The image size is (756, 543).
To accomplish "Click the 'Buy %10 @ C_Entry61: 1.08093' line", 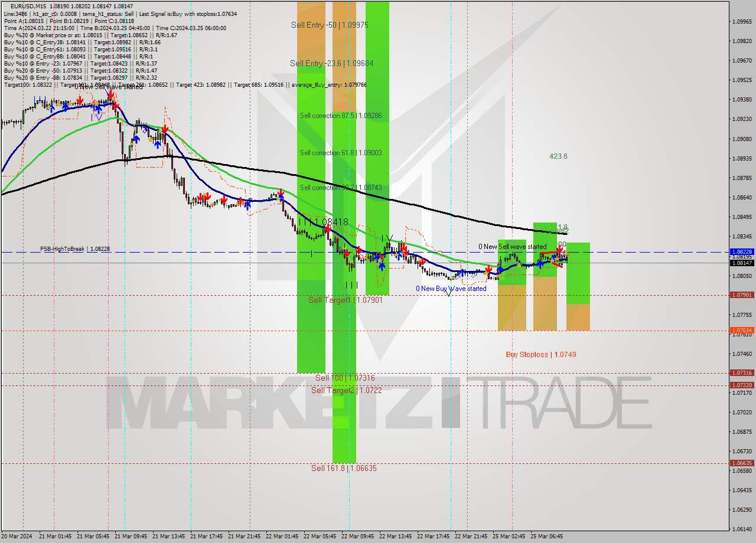I will coord(80,49).
